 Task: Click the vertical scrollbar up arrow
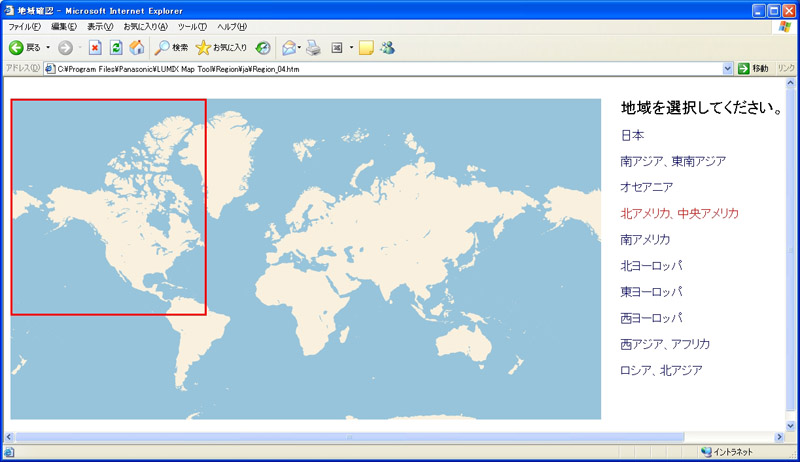(x=791, y=83)
